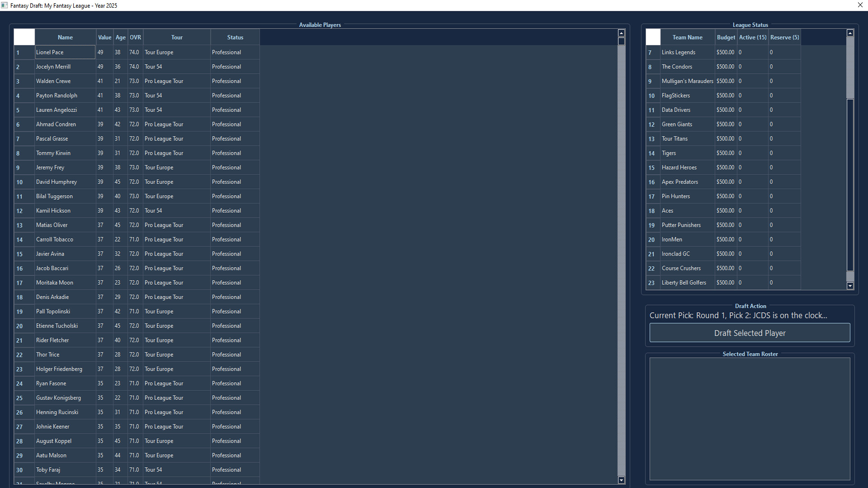The width and height of the screenshot is (868, 488).
Task: Click the up arrow on players list scrollbar
Action: coord(621,33)
